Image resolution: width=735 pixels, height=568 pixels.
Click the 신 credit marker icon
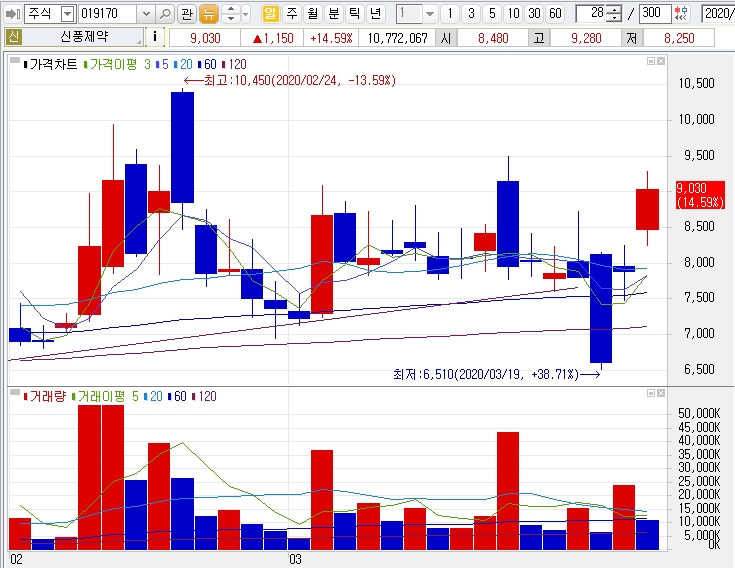(x=13, y=37)
